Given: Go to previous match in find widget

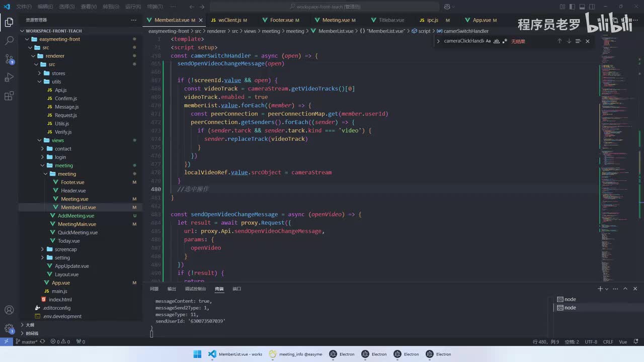Looking at the screenshot, I should point(559,41).
